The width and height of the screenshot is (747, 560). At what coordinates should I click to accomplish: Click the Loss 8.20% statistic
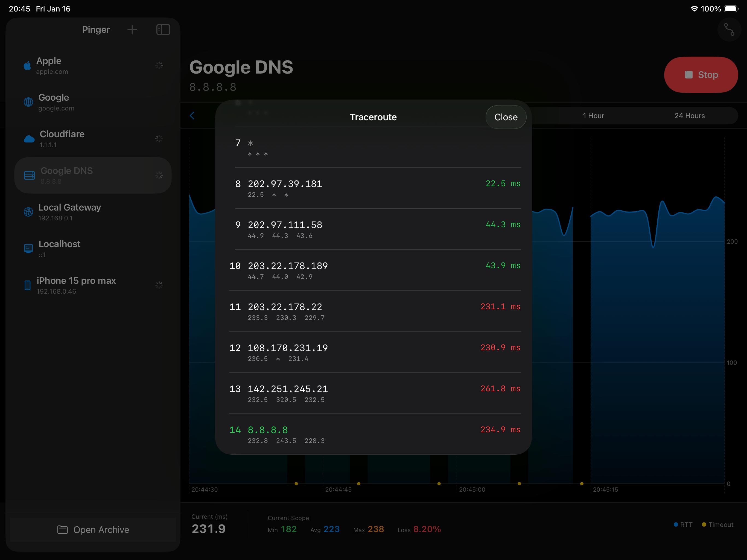(419, 529)
